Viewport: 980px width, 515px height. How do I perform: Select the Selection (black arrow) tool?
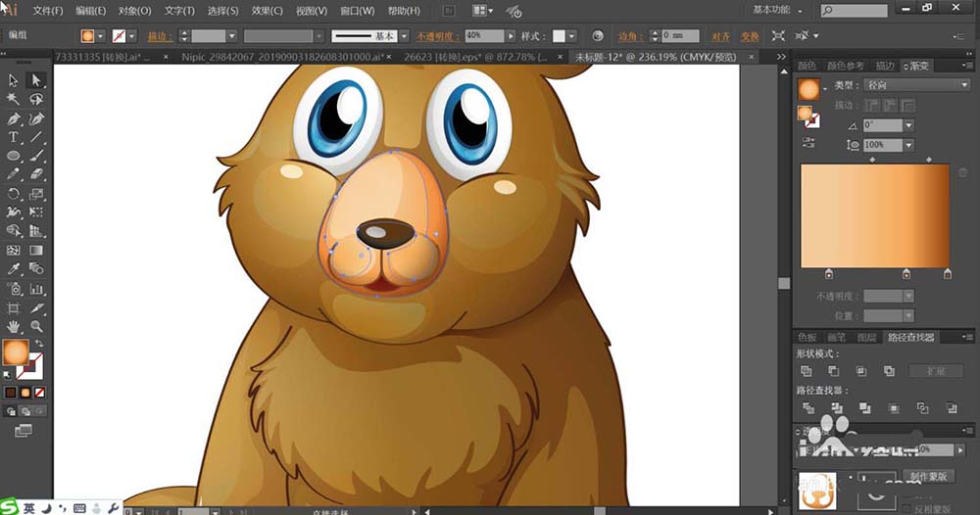coord(13,80)
